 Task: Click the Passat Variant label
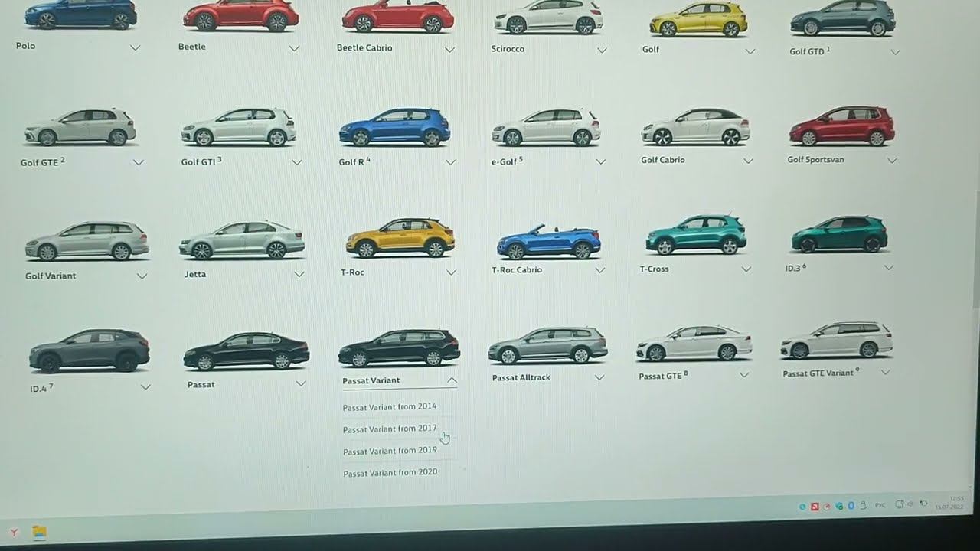(x=371, y=380)
